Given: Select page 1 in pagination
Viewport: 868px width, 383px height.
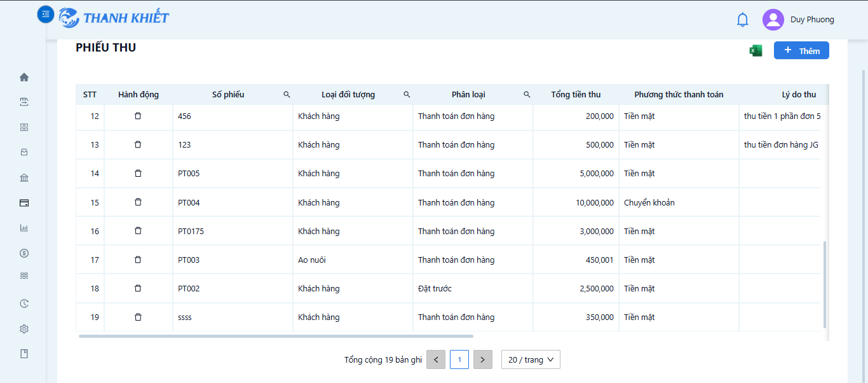Looking at the screenshot, I should click(459, 359).
